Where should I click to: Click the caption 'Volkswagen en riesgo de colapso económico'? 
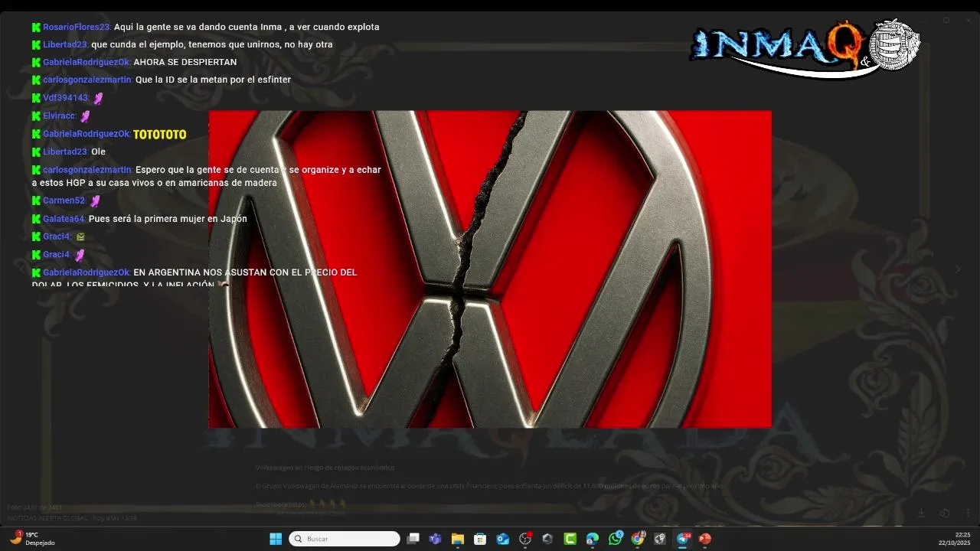coord(325,467)
